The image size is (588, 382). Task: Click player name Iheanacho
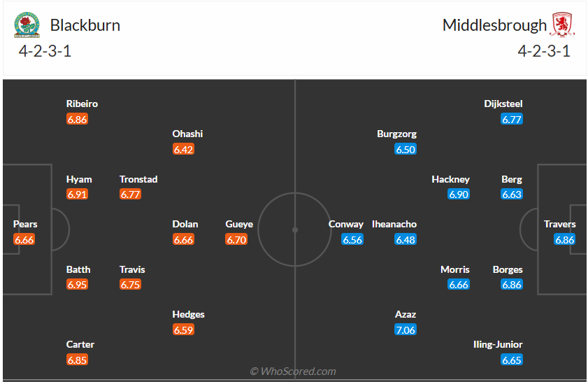coord(394,225)
